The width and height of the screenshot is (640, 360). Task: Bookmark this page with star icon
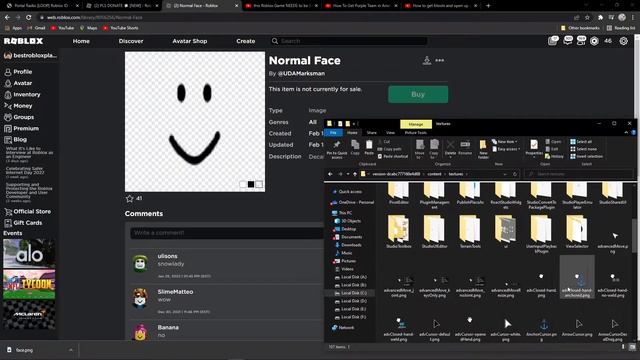587,18
